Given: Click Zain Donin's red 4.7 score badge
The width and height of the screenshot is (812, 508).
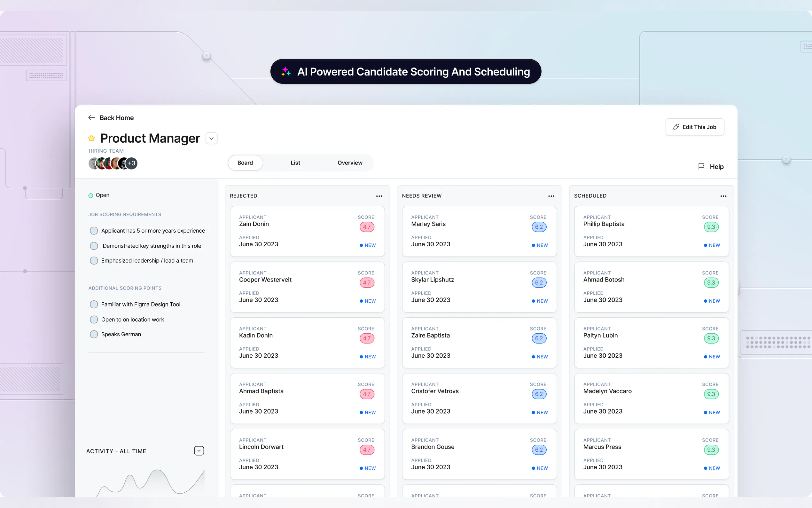Looking at the screenshot, I should [367, 227].
